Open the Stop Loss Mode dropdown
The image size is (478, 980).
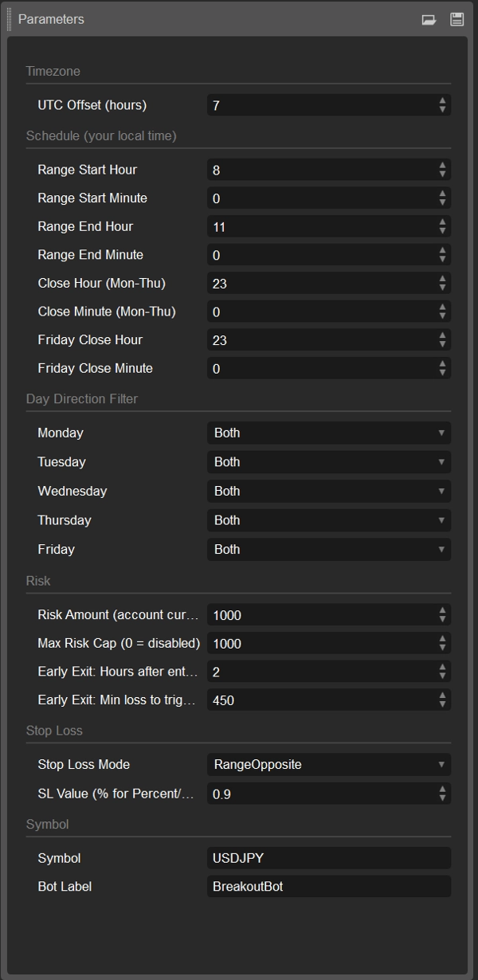point(328,765)
